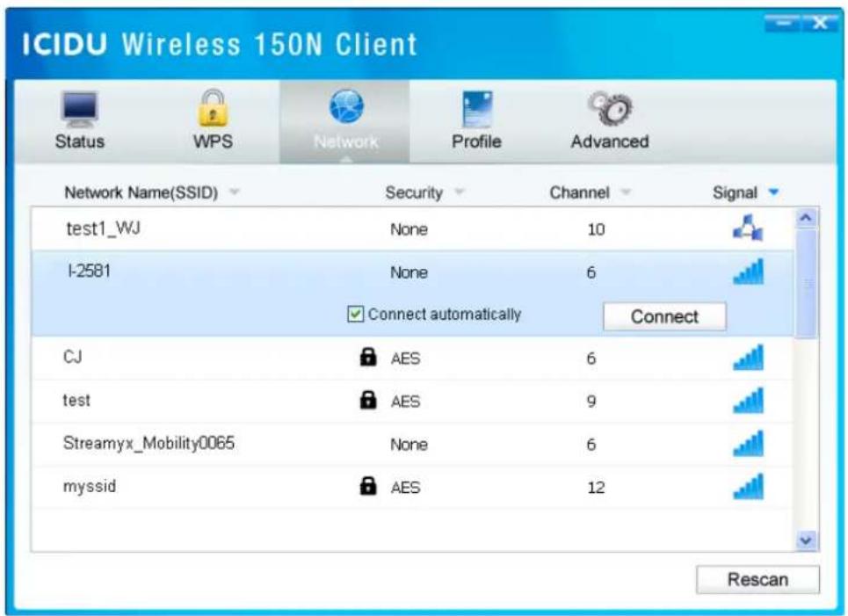Click the scrollbar down arrow
848x616 pixels.
pyautogui.click(x=806, y=540)
